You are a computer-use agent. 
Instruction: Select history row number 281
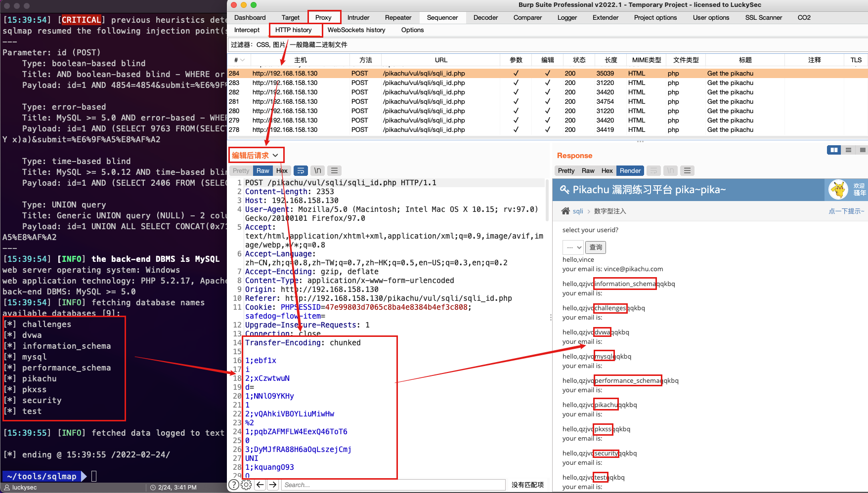(548, 101)
